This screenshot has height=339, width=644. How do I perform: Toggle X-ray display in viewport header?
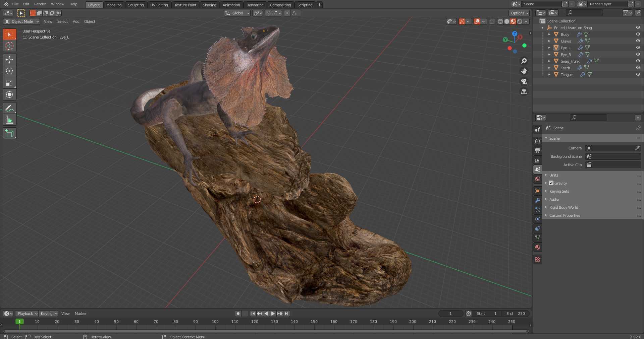(x=492, y=21)
